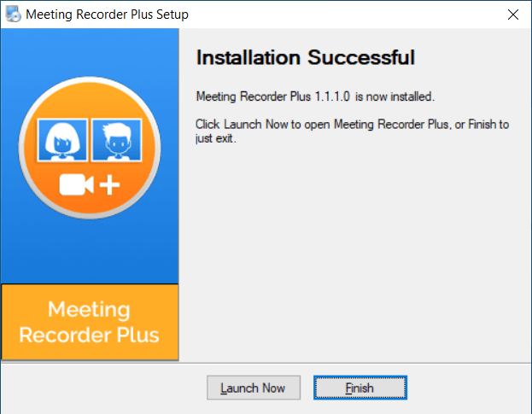The height and width of the screenshot is (414, 532).
Task: Close the Meeting Recorder Plus Setup window
Action: click(x=512, y=15)
